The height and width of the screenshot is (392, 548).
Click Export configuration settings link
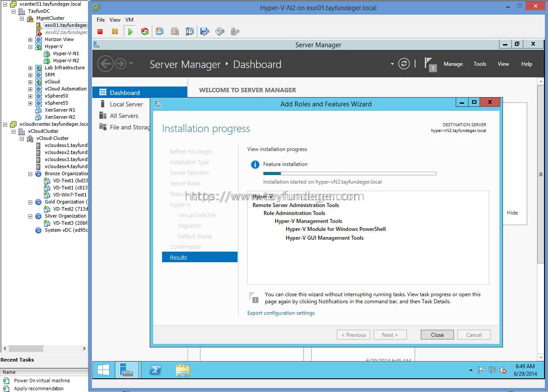tap(281, 313)
